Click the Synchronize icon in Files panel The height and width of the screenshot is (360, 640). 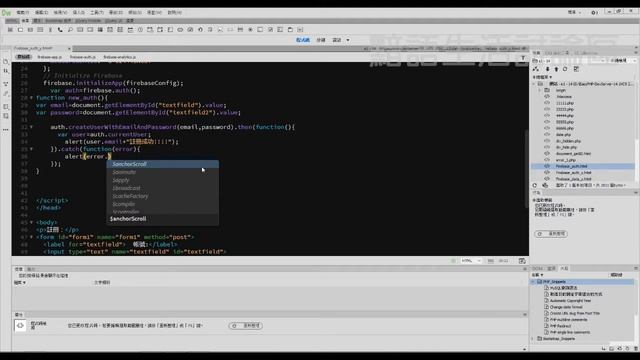point(565,69)
